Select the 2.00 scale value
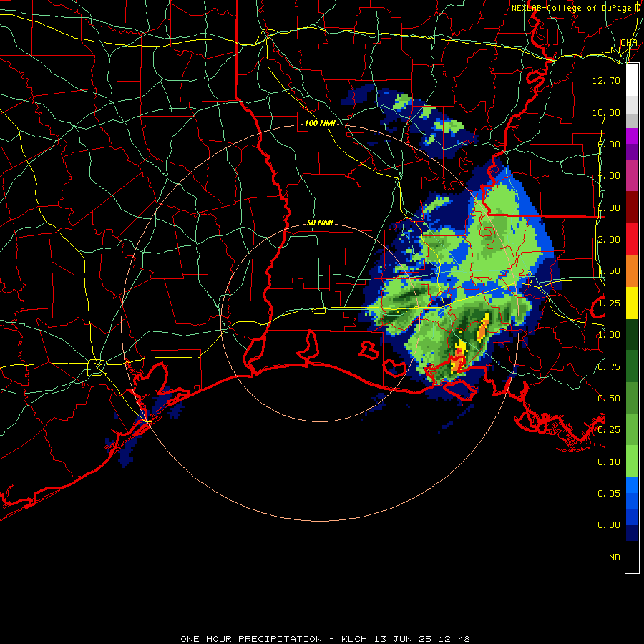644x644 pixels. click(609, 240)
